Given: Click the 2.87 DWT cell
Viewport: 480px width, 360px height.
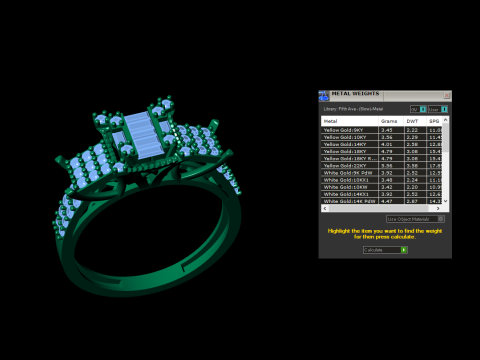Looking at the screenshot, I should 415,201.
